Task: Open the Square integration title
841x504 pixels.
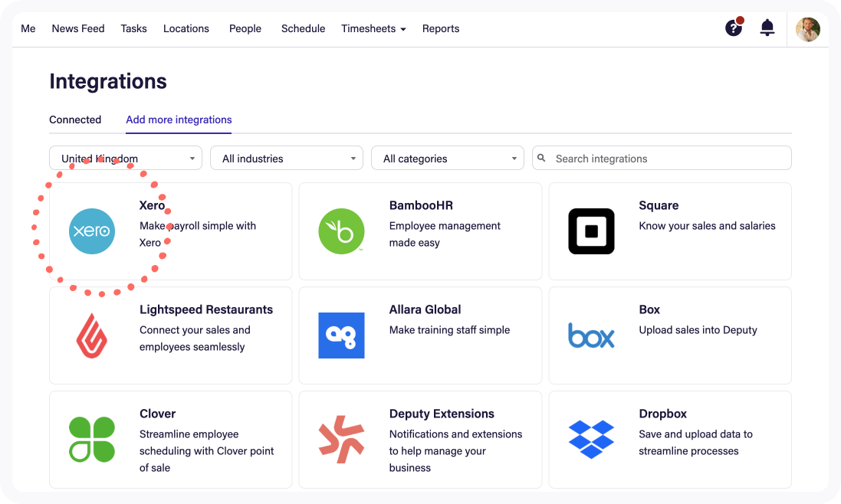Action: (659, 206)
